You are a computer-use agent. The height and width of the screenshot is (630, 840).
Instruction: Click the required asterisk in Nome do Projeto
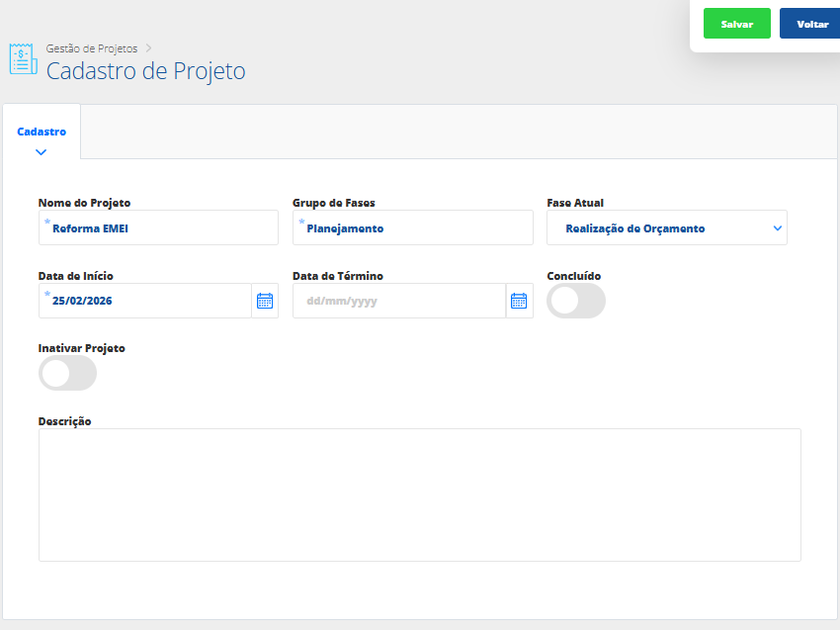[46, 222]
